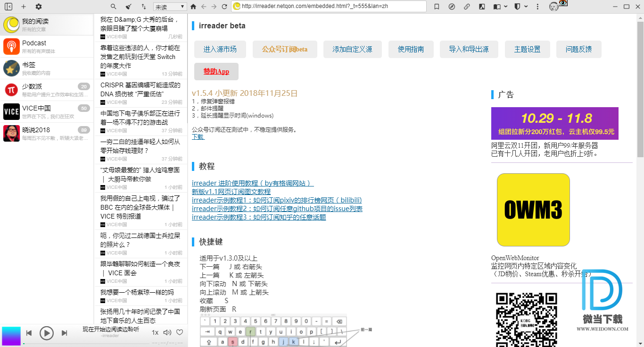Change the 1x playback speed

click(155, 332)
